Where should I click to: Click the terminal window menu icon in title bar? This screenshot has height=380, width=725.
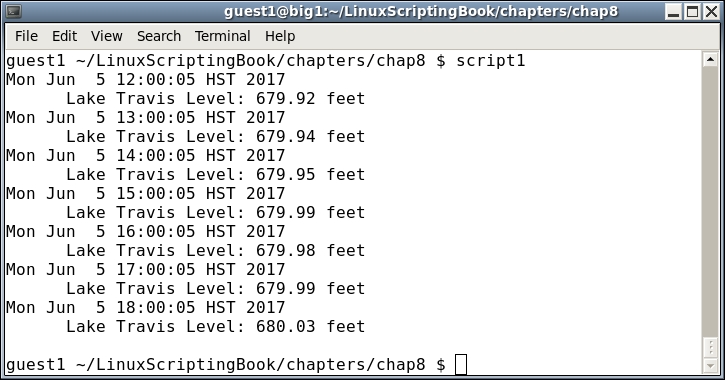[13, 11]
